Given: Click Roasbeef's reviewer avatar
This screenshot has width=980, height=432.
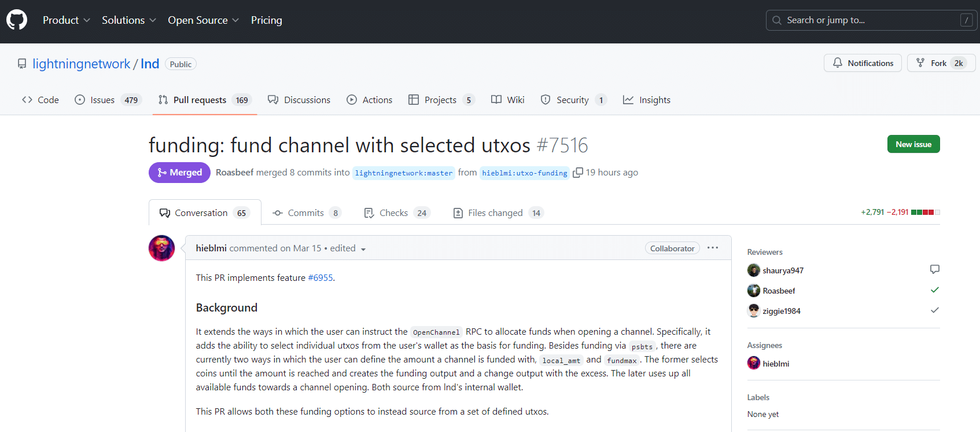Looking at the screenshot, I should pos(754,291).
